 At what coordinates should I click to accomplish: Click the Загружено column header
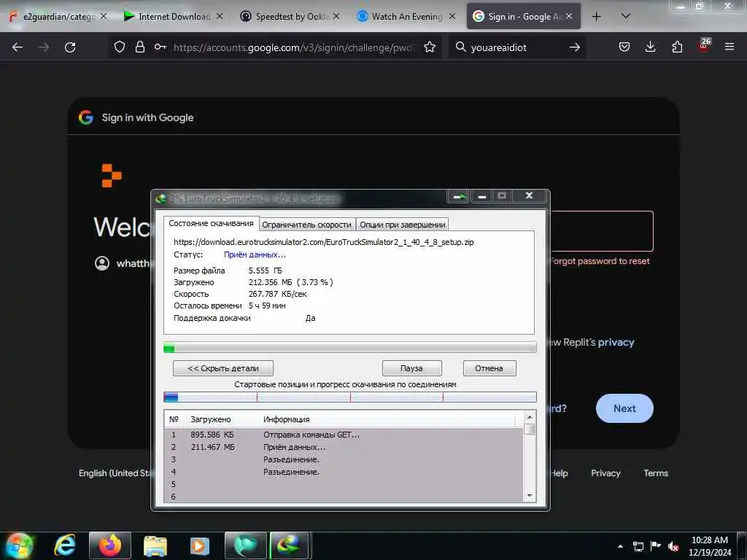coord(222,419)
